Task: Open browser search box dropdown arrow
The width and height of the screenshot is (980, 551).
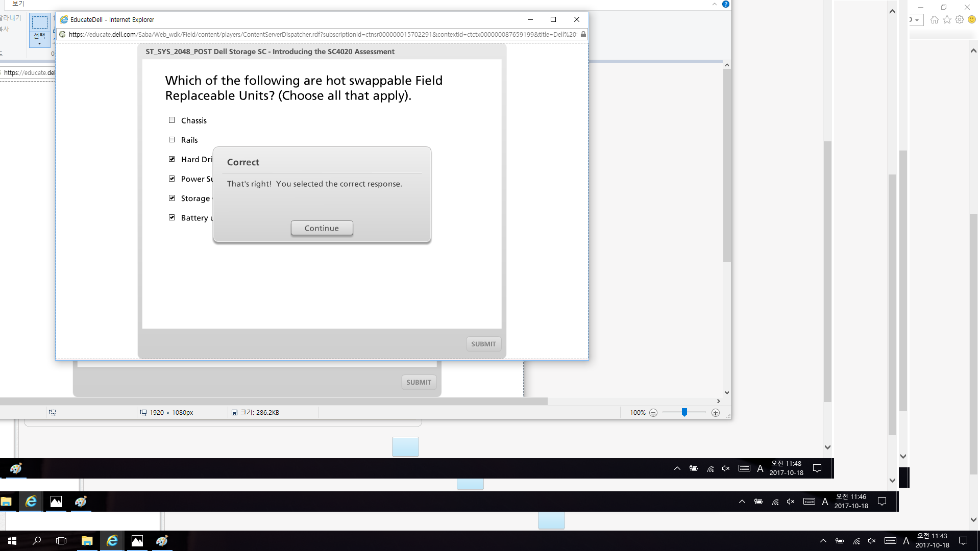Action: coord(917,20)
